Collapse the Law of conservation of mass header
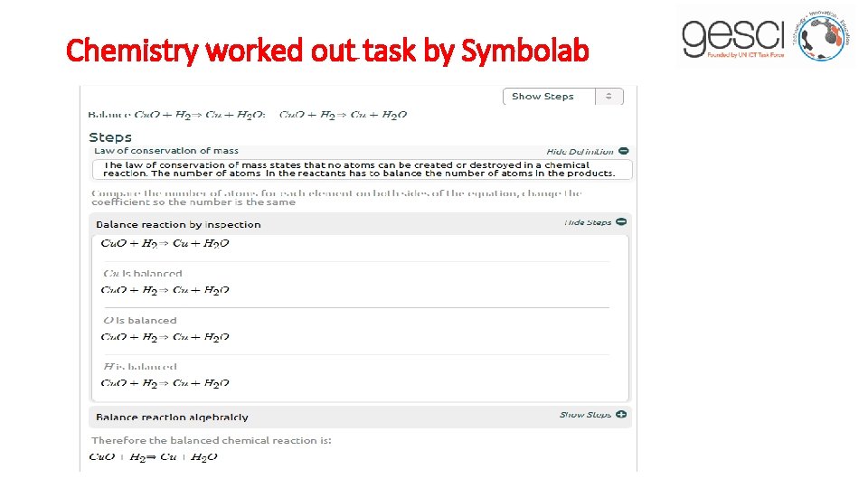This screenshot has width=868, height=488. pos(166,151)
